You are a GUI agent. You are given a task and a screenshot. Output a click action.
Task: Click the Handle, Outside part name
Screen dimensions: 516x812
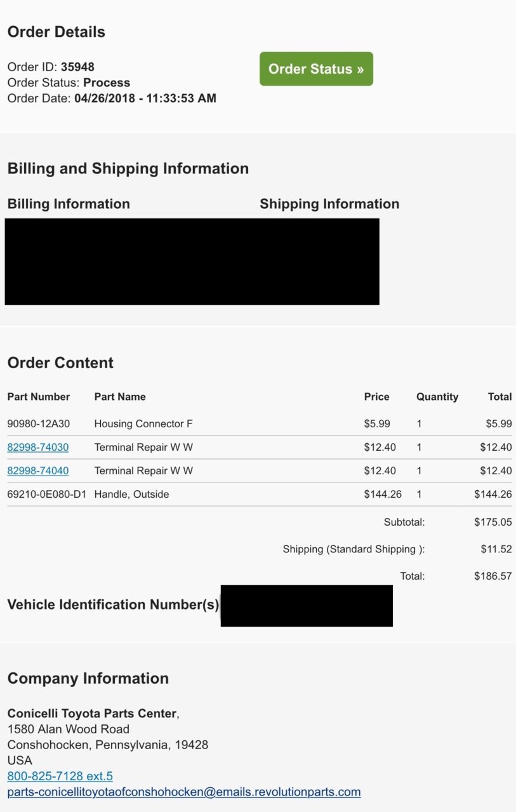[131, 495]
